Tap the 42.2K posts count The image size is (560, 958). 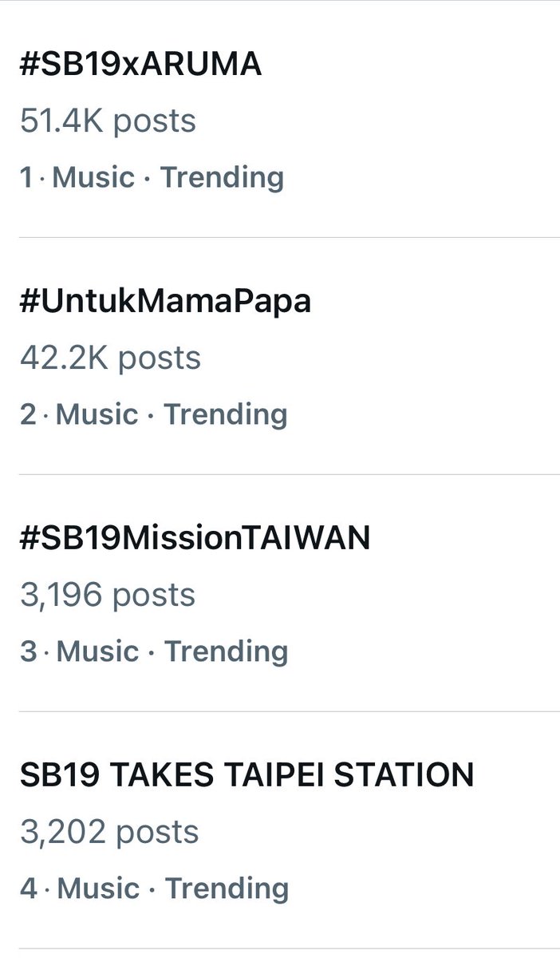[x=110, y=358]
